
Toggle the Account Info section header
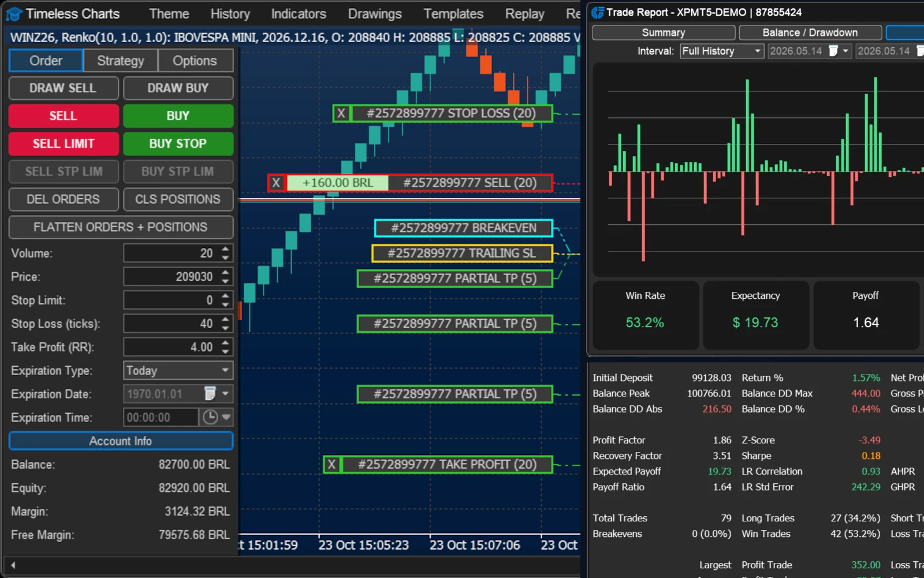[121, 441]
